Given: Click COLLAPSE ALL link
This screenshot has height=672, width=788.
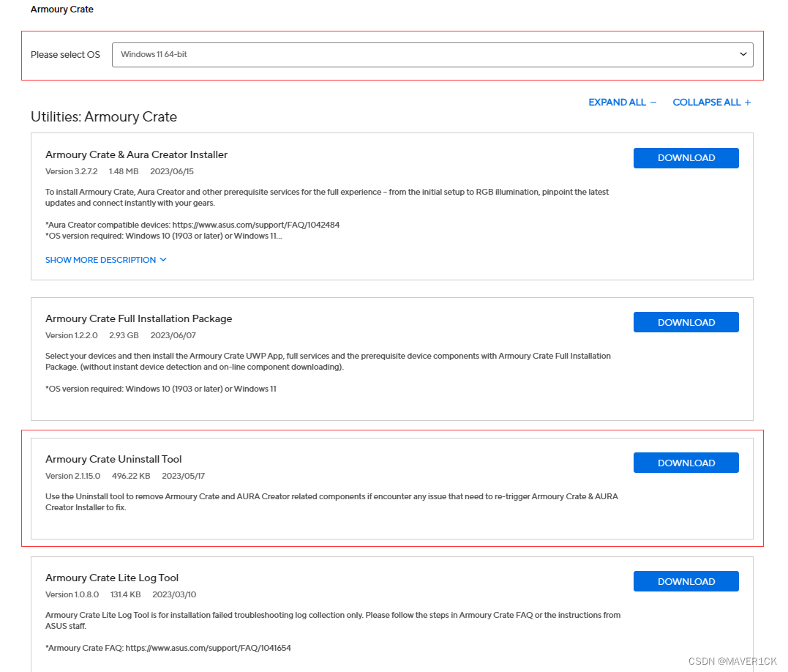Looking at the screenshot, I should click(712, 102).
